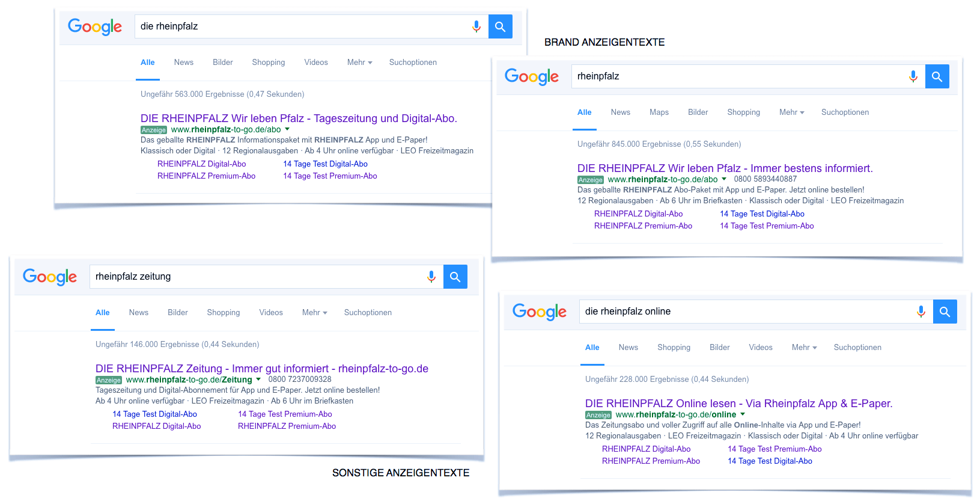Image resolution: width=980 pixels, height=504 pixels.
Task: Click '14 Tage Test Premium-Abo' in 'rheinpfalz' ad
Action: tap(767, 226)
